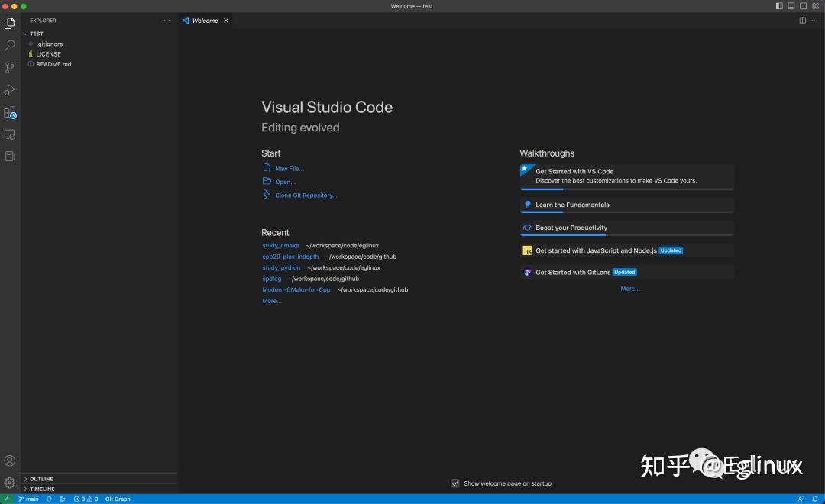Click Clone Git Repository link
Image resolution: width=825 pixels, height=504 pixels.
(306, 195)
